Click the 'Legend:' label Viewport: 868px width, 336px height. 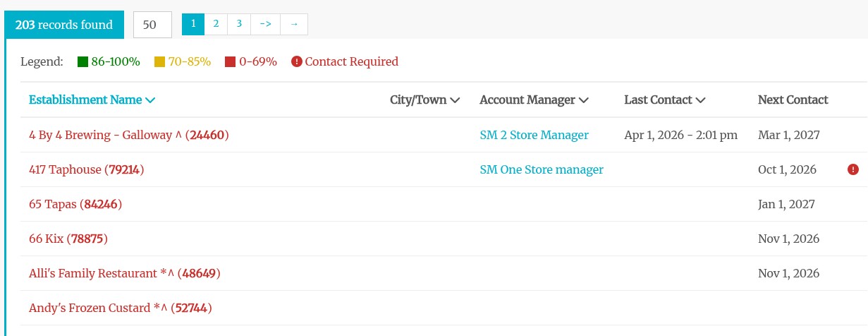[x=42, y=62]
